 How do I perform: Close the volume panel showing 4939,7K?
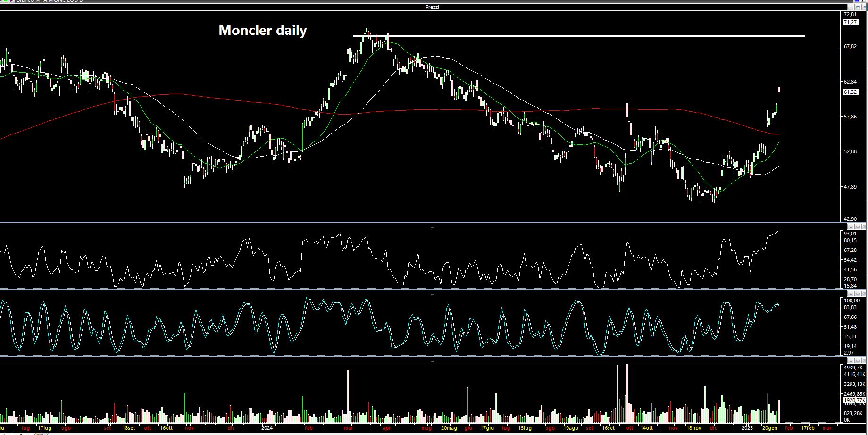(864, 360)
